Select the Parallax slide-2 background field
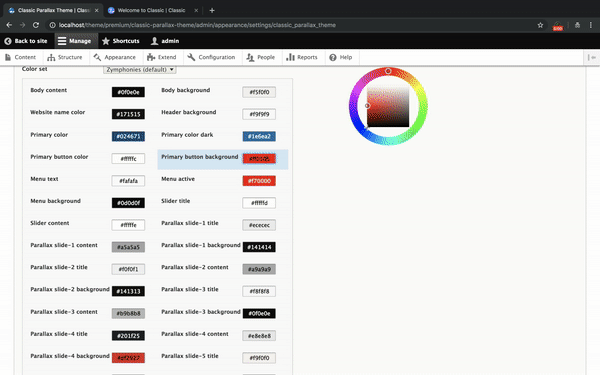600x375 pixels. click(x=128, y=291)
